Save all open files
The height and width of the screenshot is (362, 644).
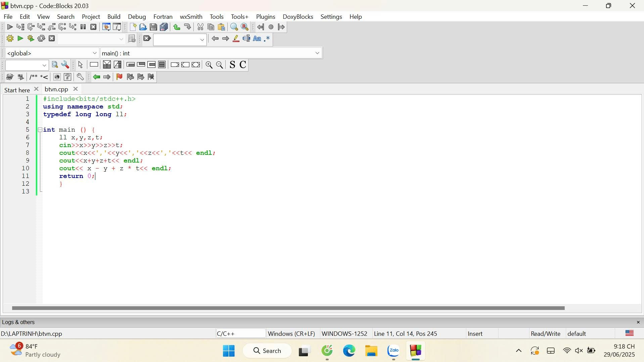(x=164, y=27)
